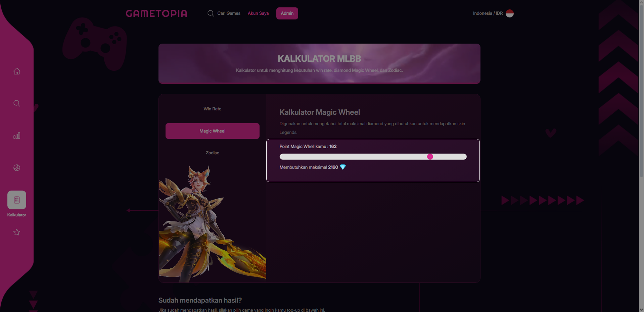Open Indonesia / IDR region selector
The image size is (644, 312).
493,13
